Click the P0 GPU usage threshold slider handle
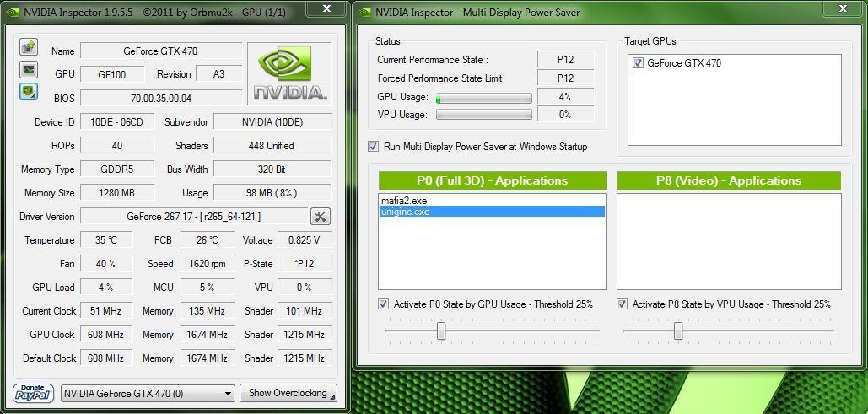This screenshot has height=414, width=868. click(441, 331)
